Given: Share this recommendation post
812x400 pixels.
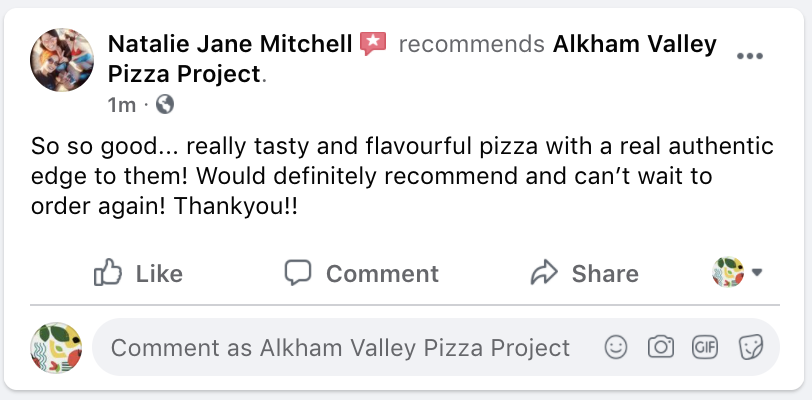Looking at the screenshot, I should click(585, 273).
